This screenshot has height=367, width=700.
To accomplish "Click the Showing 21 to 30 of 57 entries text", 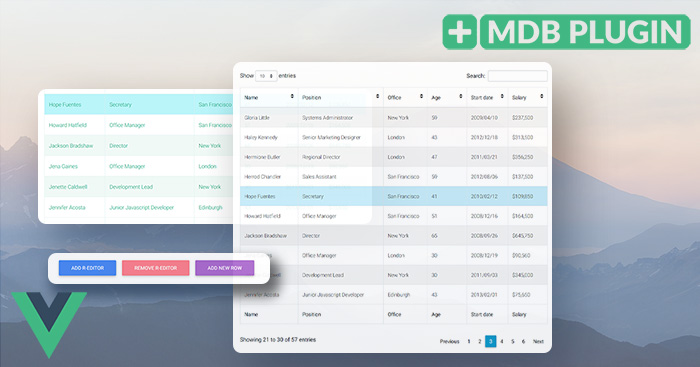I will tap(278, 340).
